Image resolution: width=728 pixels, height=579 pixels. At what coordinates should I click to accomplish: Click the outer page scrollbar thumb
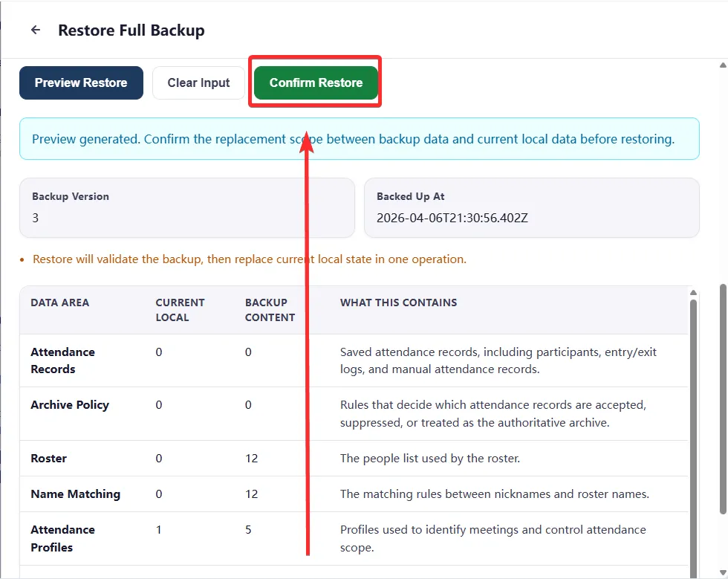(x=723, y=400)
